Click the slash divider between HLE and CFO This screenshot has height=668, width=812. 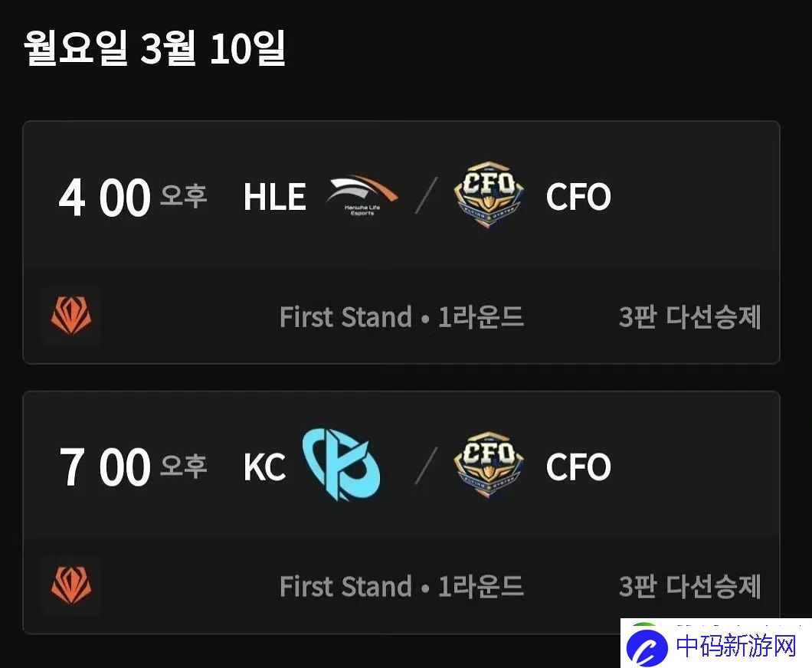[426, 195]
